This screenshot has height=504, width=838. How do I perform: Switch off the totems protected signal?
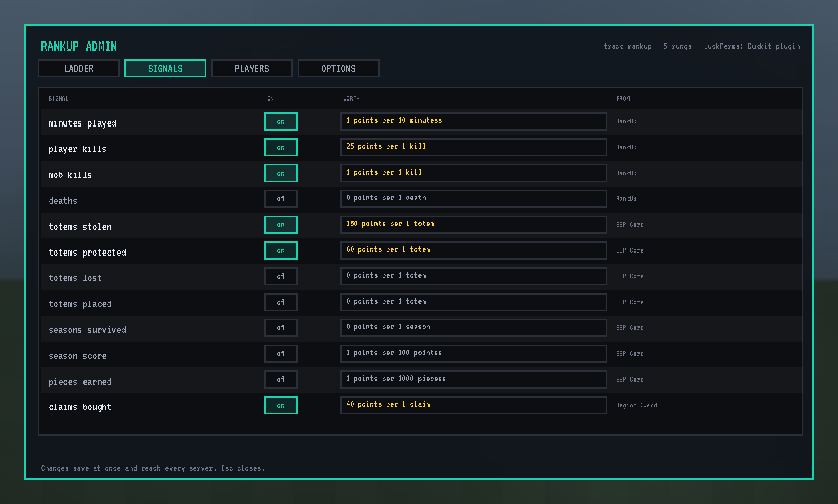[281, 250]
